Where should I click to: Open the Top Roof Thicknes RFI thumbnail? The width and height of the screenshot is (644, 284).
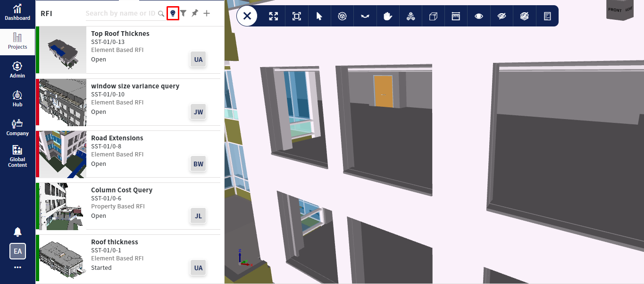pyautogui.click(x=63, y=50)
